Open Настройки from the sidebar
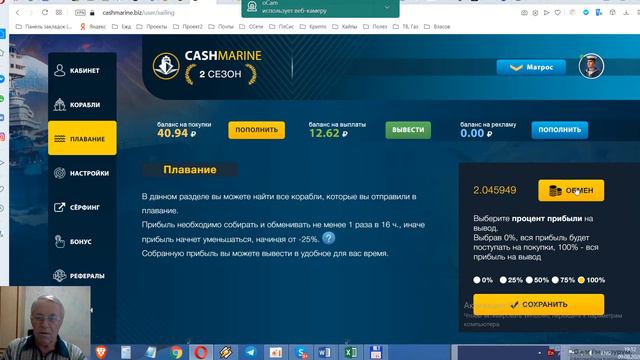Screen dimensions: 640x360 point(82,173)
